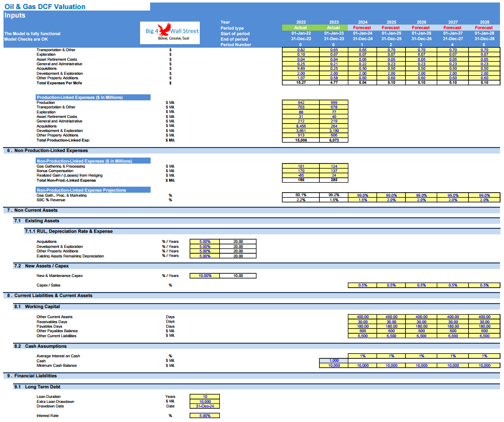
Task: Select Other Payables Balance 2027 cell
Action: 453,331
